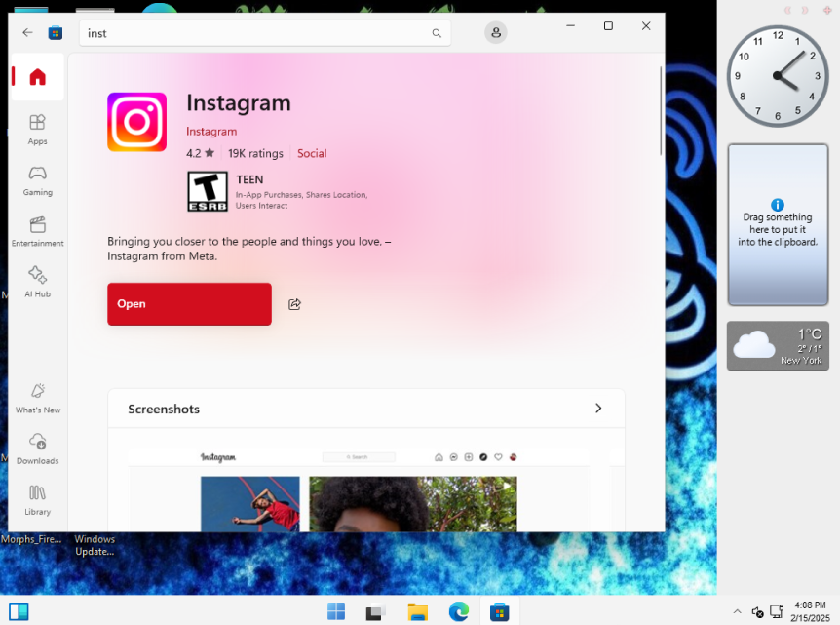
Task: Open the Gaming section in the sidebar
Action: click(x=37, y=180)
